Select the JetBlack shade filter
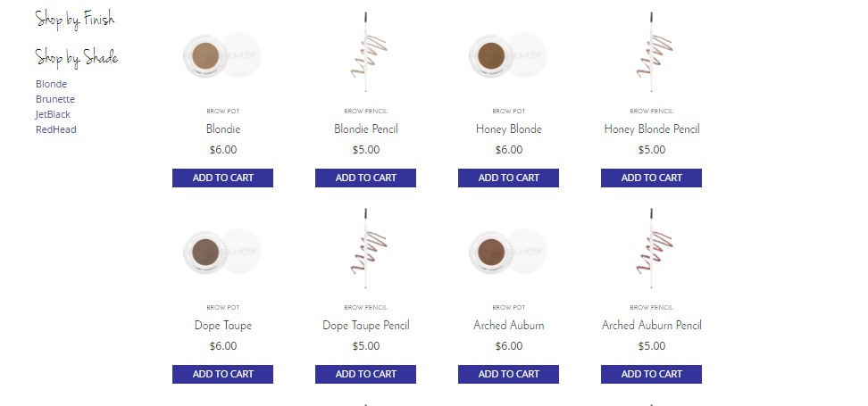Screen dimensions: 868x406 (53, 114)
